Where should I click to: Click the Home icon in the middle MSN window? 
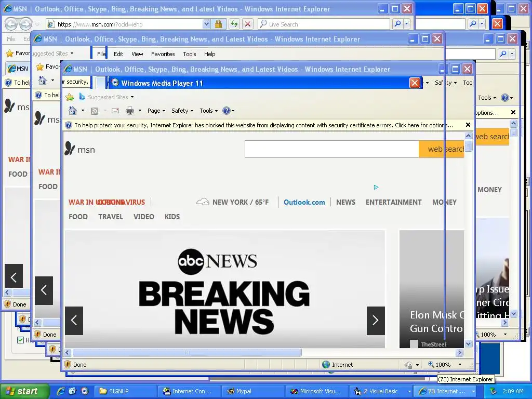click(43, 81)
